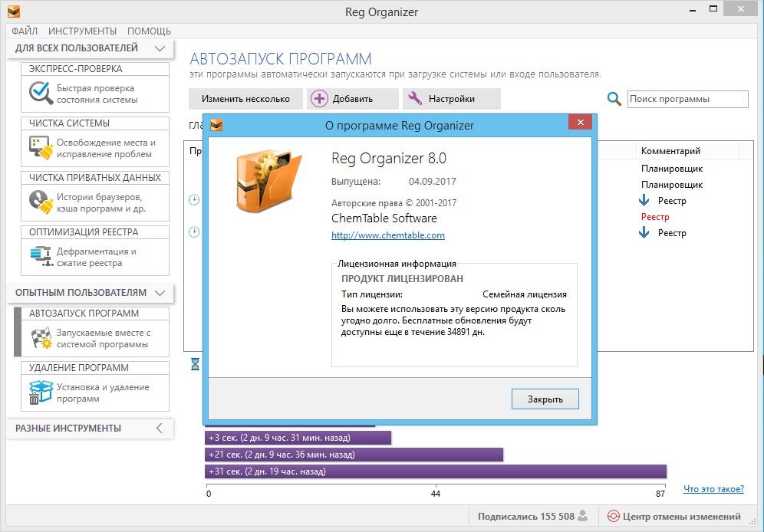764x532 pixels.
Task: Click the +31 сек. boot time bar
Action: 436,471
